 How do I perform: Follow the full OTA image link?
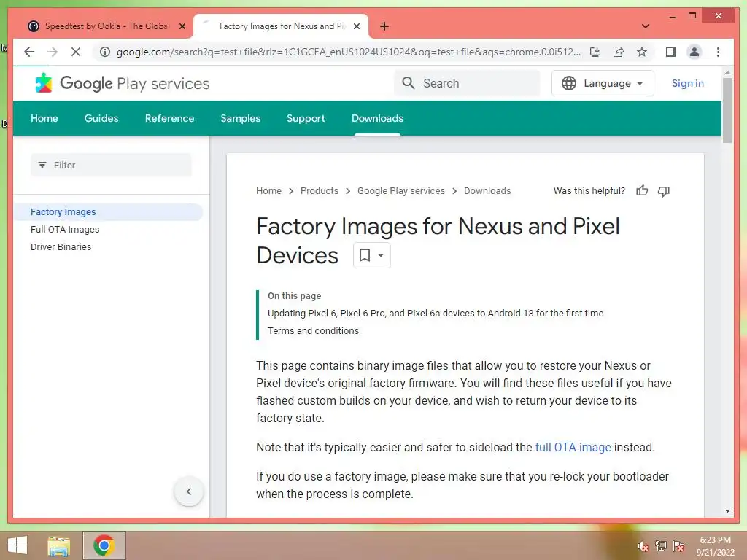click(573, 448)
